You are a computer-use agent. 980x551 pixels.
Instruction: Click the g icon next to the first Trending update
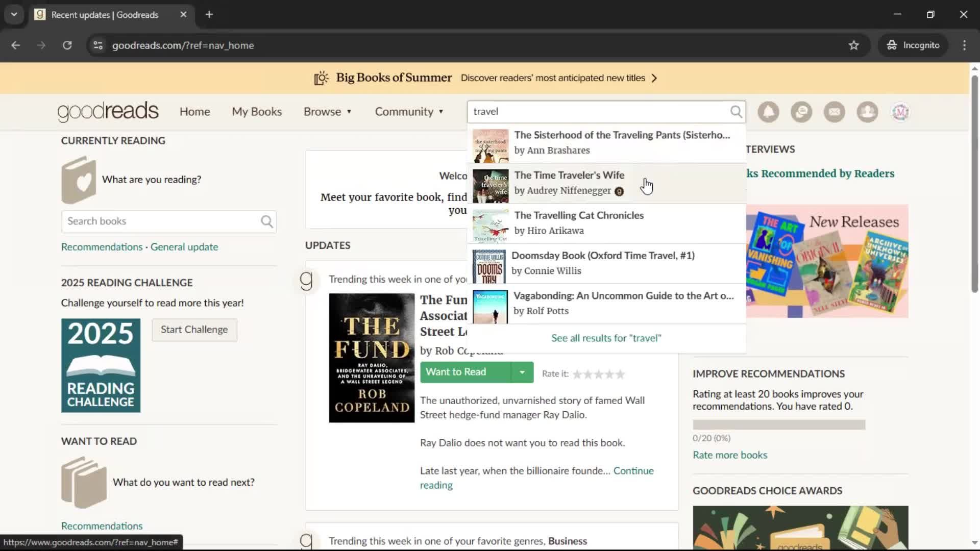(306, 281)
